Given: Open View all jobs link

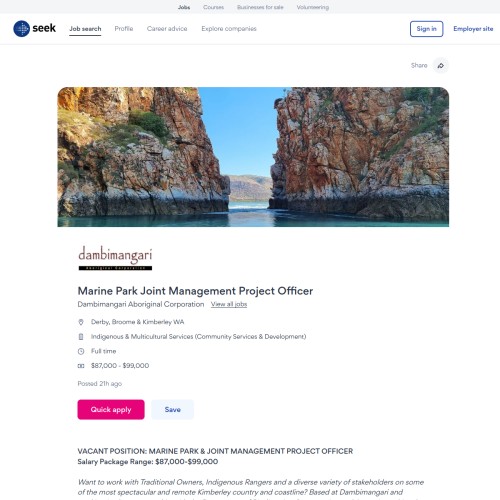Looking at the screenshot, I should coord(229,304).
